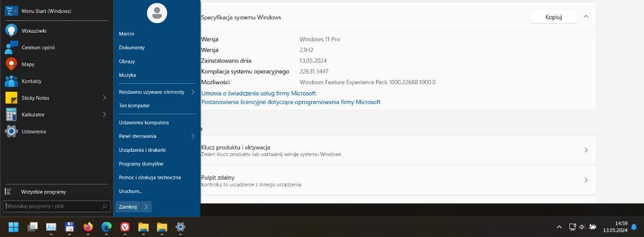This screenshot has width=644, height=237.
Task: Open the Kontakty app
Action: pyautogui.click(x=56, y=81)
